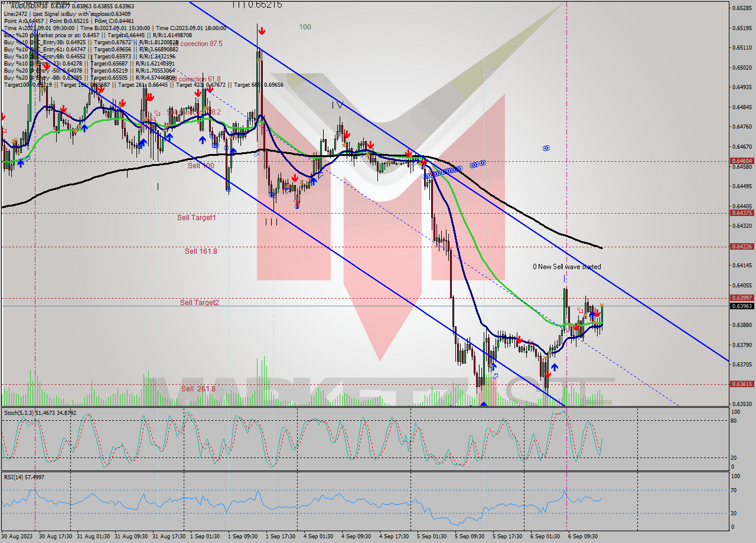Click the 'Sell 100' level label

point(201,166)
